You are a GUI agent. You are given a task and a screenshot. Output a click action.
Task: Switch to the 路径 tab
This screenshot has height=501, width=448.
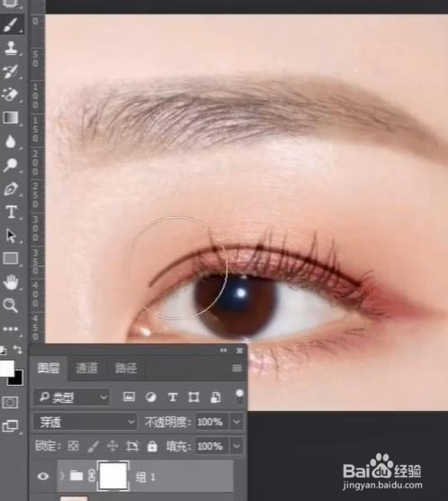point(126,369)
